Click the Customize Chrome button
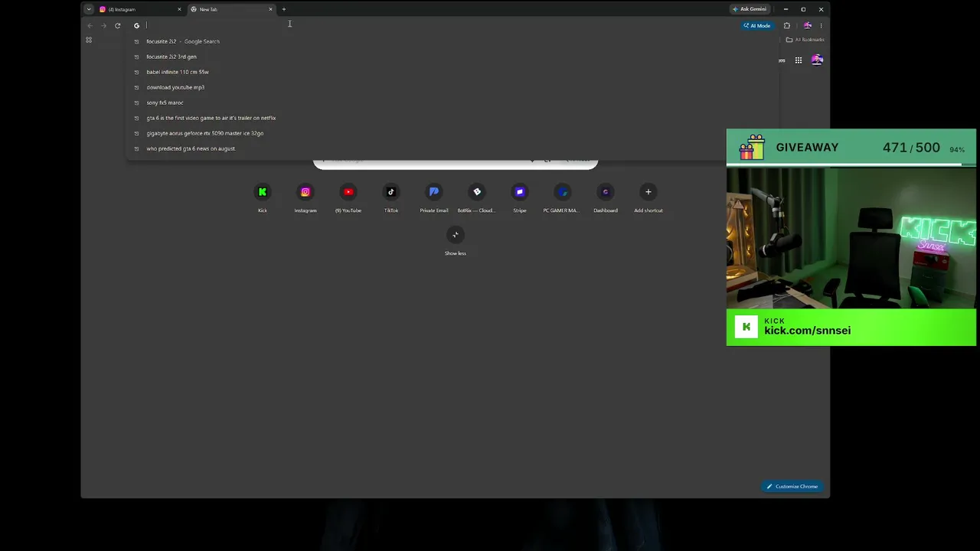The image size is (980, 551). tap(792, 487)
